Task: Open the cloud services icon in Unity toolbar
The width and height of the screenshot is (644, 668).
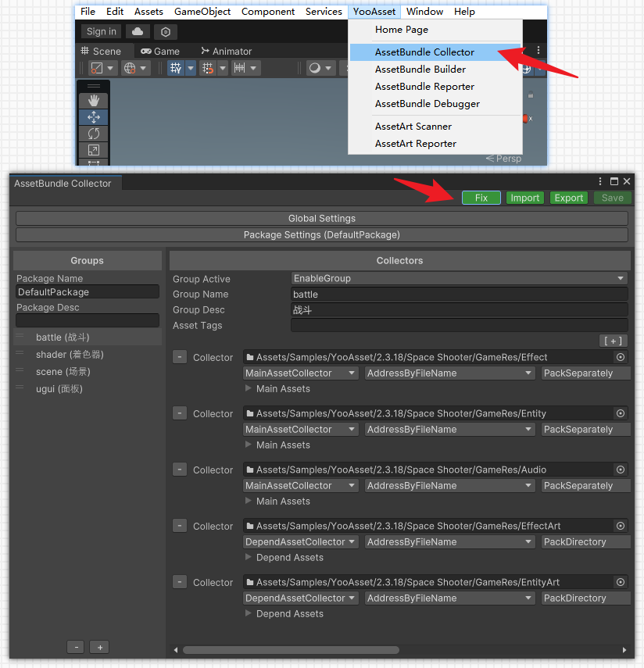Action: 138,31
